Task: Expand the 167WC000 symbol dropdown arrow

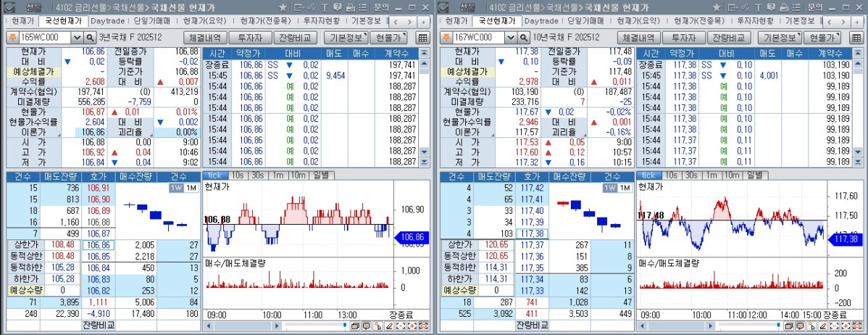Action: click(x=511, y=38)
